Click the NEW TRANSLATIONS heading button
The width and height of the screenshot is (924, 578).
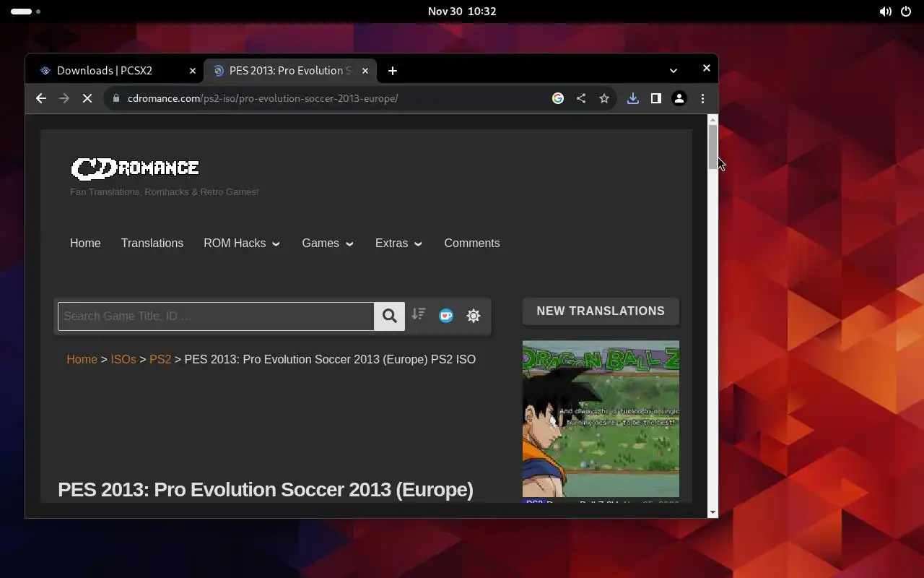601,311
